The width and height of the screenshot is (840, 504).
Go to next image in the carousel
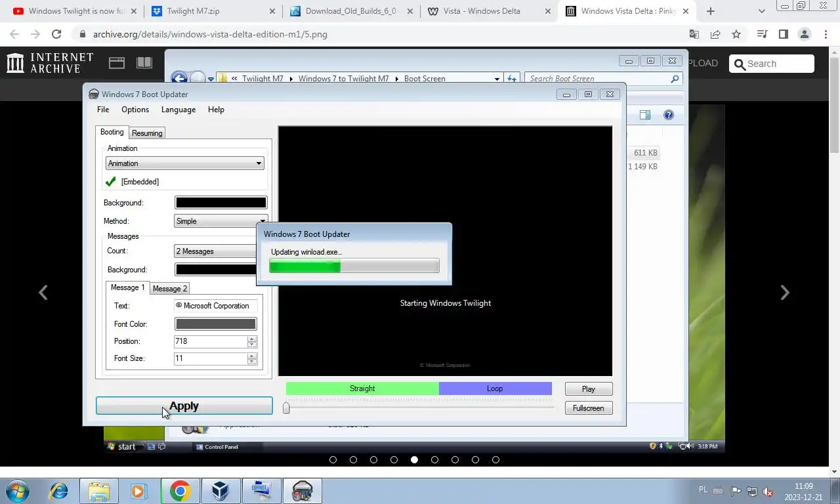pos(785,293)
